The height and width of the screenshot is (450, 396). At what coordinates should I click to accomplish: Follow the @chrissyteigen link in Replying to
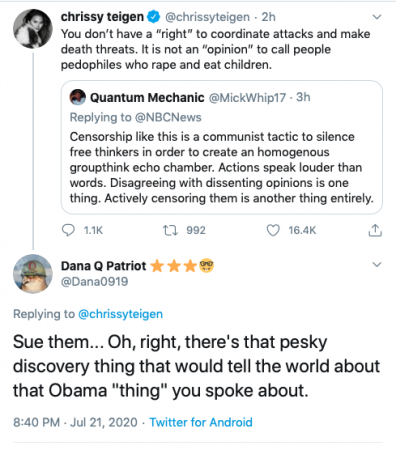click(x=120, y=314)
